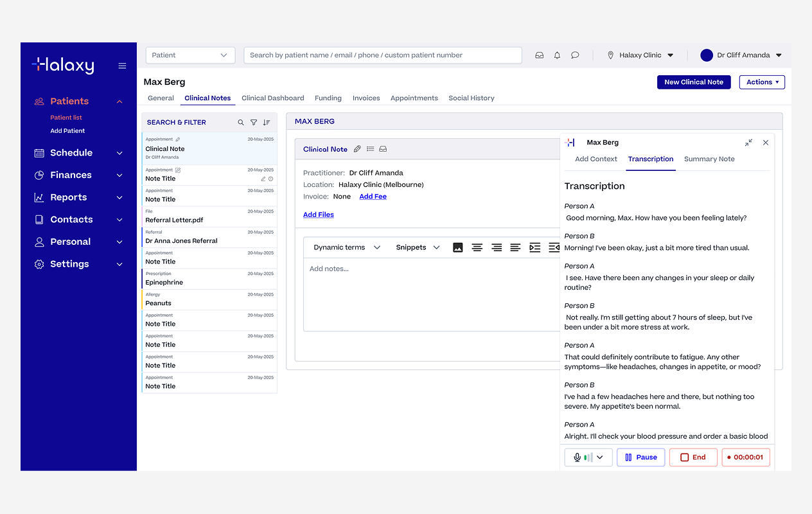The image size is (812, 514).
Task: Open the Dynamic terms dropdown
Action: tap(347, 247)
